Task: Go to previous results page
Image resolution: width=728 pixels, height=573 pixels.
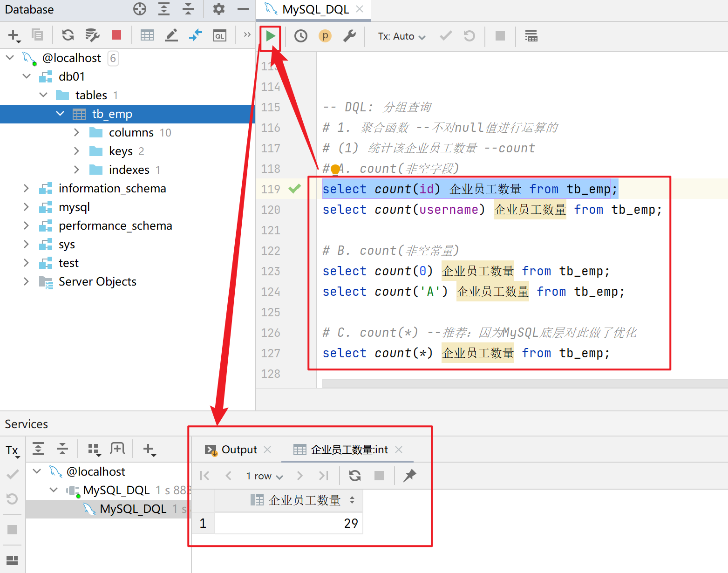Action: [228, 475]
